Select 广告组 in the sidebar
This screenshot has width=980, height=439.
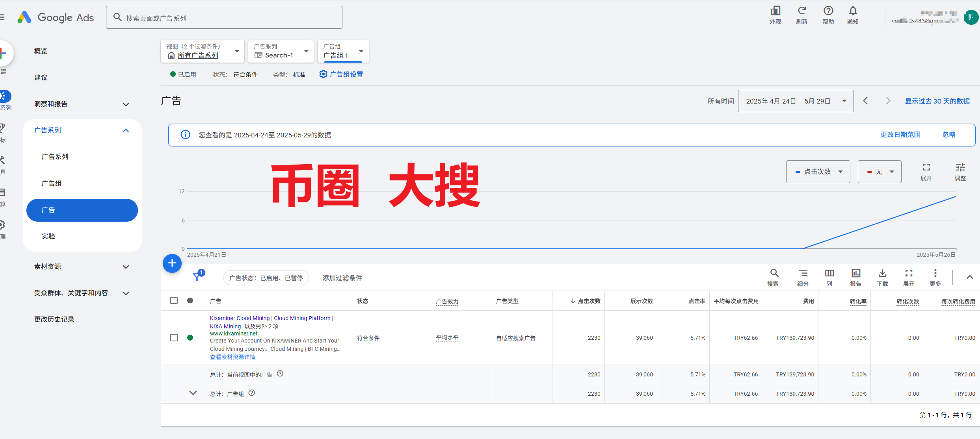point(52,183)
